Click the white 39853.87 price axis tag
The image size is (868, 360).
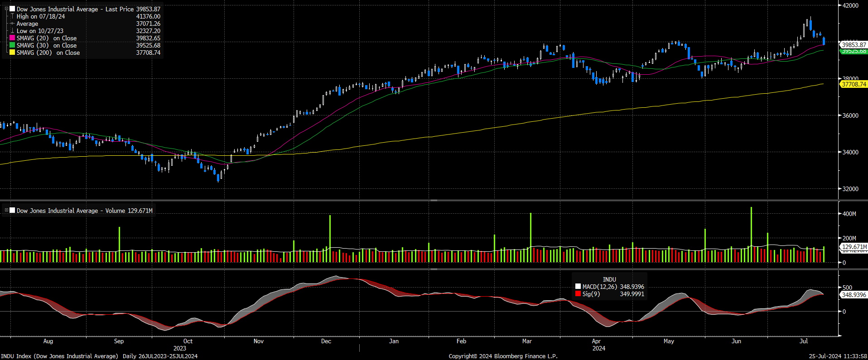pos(854,45)
